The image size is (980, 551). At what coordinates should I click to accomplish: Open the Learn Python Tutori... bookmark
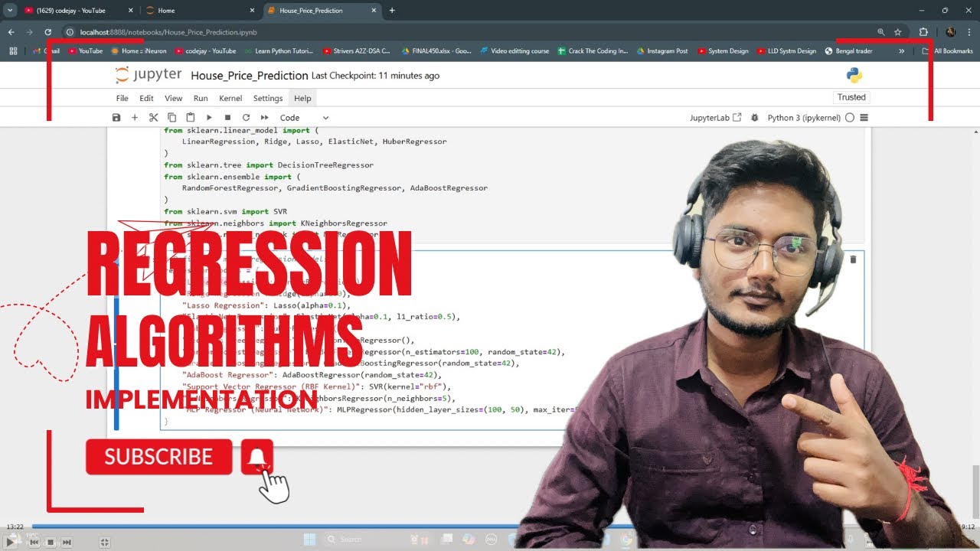(x=279, y=51)
